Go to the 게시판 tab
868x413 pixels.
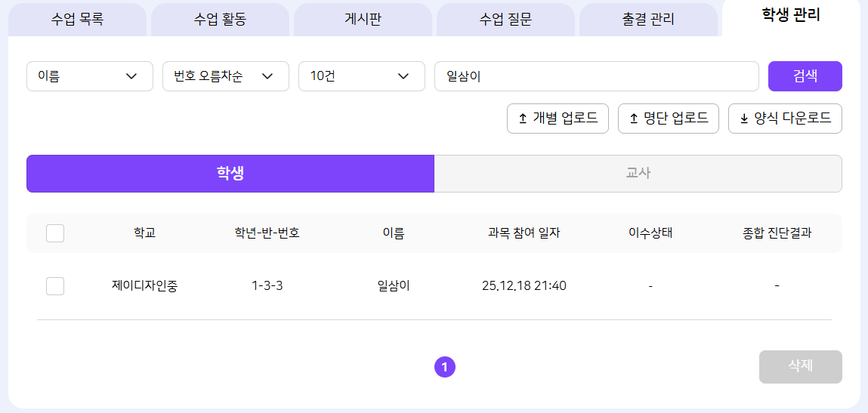coord(363,20)
